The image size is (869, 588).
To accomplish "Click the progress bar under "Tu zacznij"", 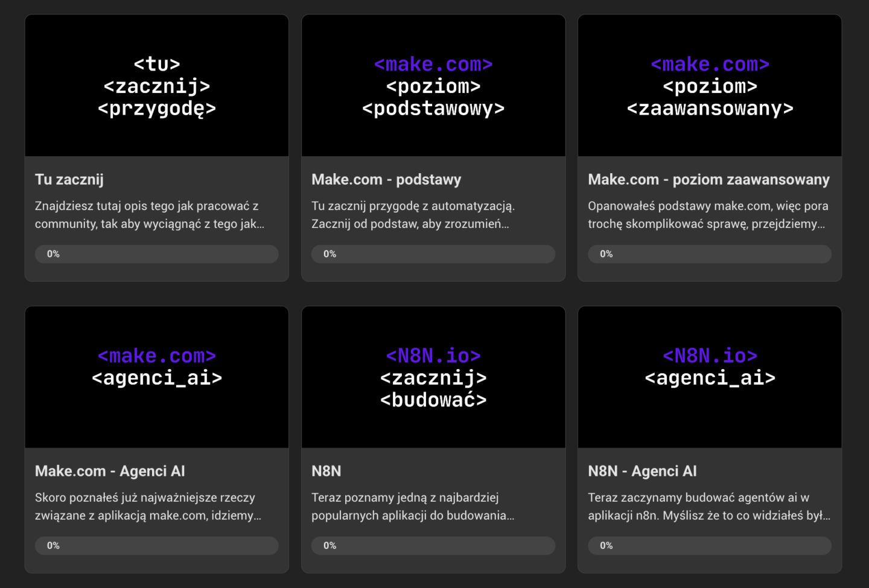I will [x=157, y=254].
